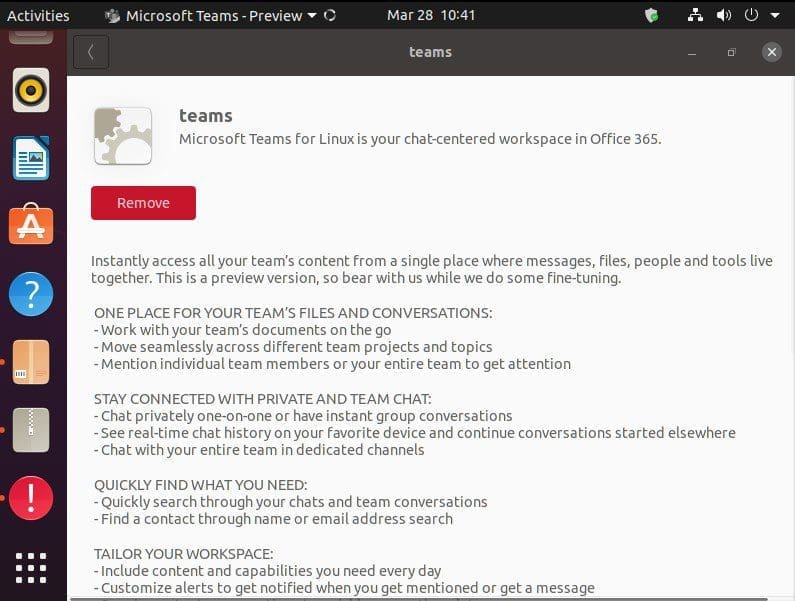Screen dimensions: 795x601
Task: Click the orange package installer dock icon
Action: [x=31, y=362]
